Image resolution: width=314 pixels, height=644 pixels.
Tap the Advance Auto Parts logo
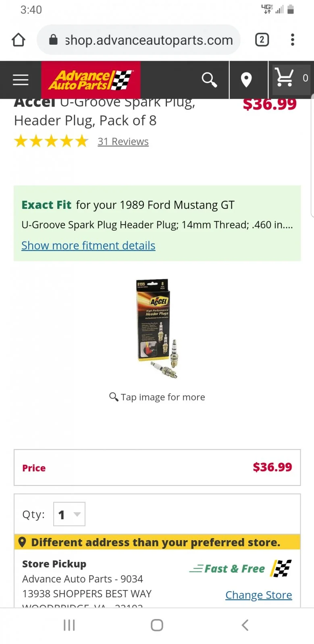91,80
